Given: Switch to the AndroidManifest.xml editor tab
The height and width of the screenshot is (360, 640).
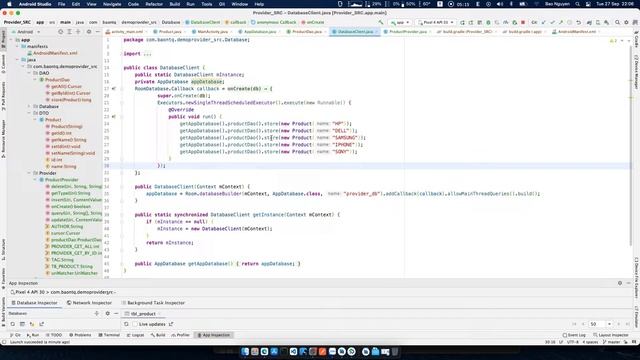Looking at the screenshot, I should pos(576,31).
